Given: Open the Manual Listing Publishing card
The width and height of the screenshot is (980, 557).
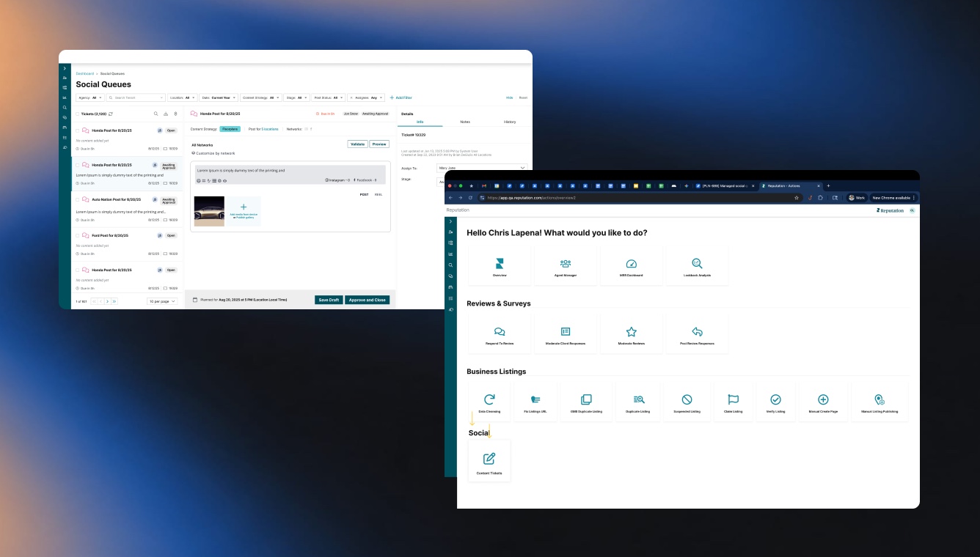Looking at the screenshot, I should (x=880, y=402).
